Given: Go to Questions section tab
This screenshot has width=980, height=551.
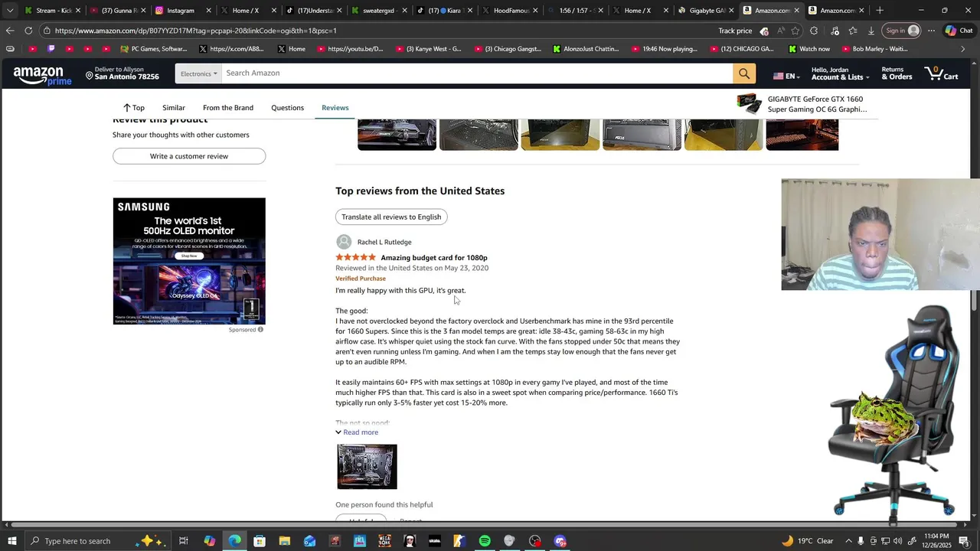Looking at the screenshot, I should [287, 108].
